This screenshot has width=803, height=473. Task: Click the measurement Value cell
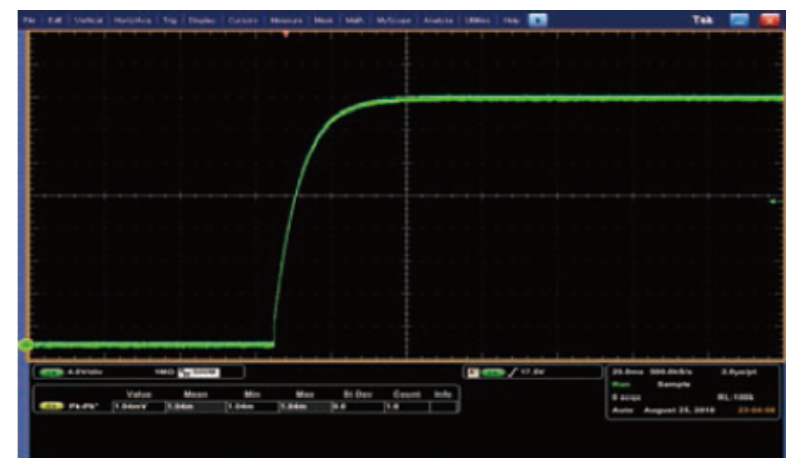tap(139, 406)
